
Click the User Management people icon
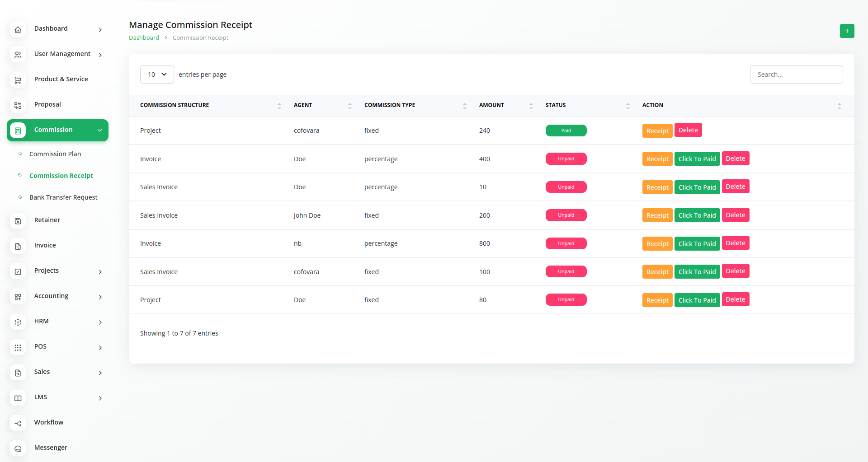18,55
